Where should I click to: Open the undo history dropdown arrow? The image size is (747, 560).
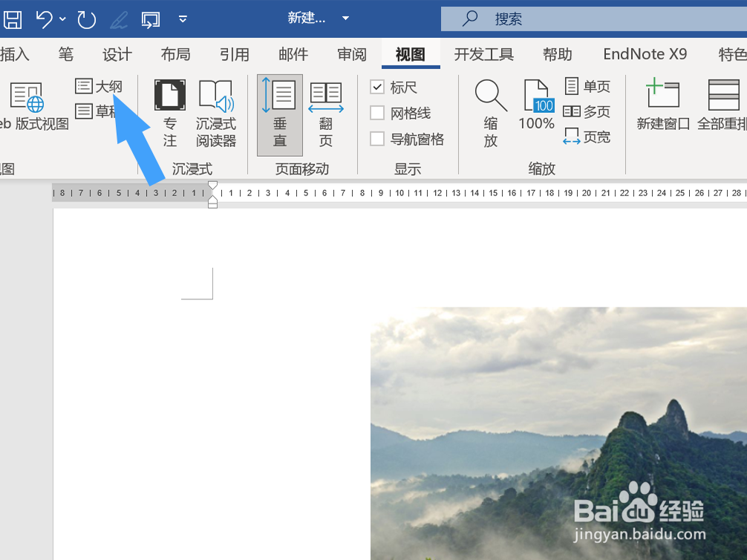click(x=63, y=19)
